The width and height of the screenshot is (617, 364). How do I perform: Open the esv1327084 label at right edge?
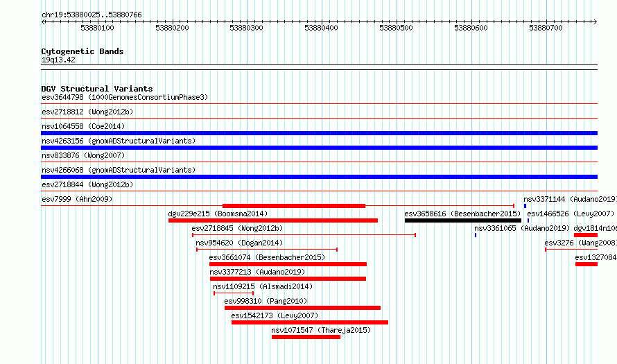tap(596, 257)
